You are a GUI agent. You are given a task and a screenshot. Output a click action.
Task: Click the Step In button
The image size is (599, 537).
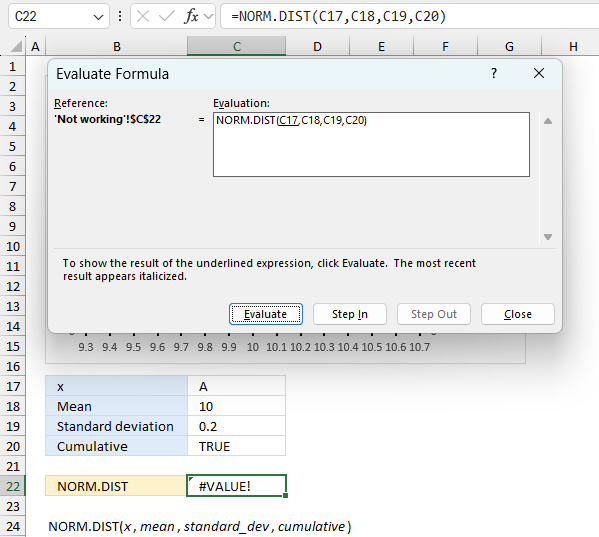tap(350, 314)
